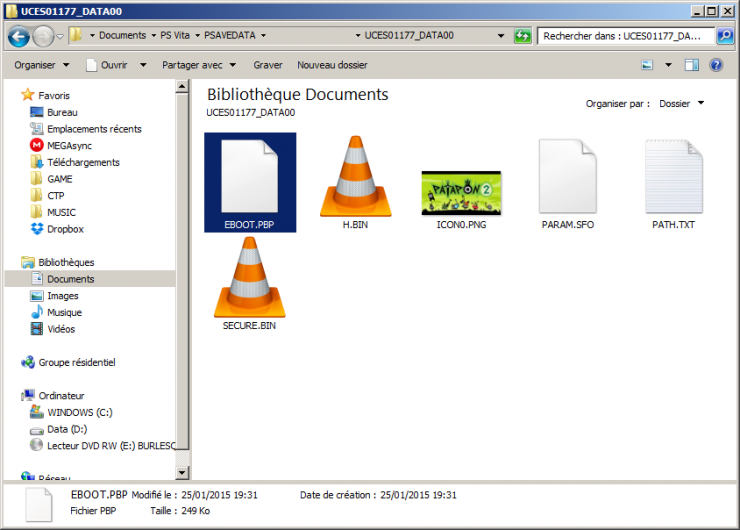
Task: Click the Date de création value
Action: point(418,495)
